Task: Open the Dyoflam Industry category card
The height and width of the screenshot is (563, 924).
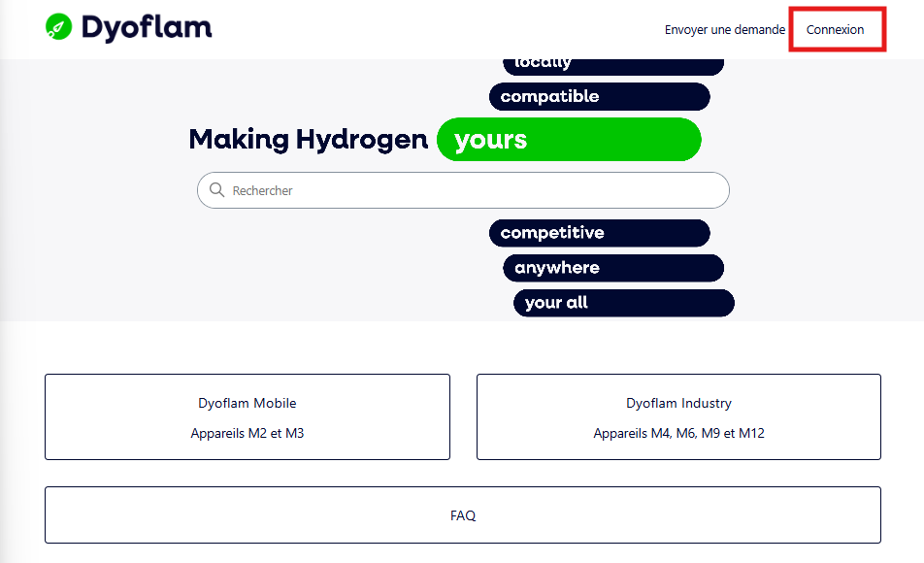Action: tap(678, 416)
